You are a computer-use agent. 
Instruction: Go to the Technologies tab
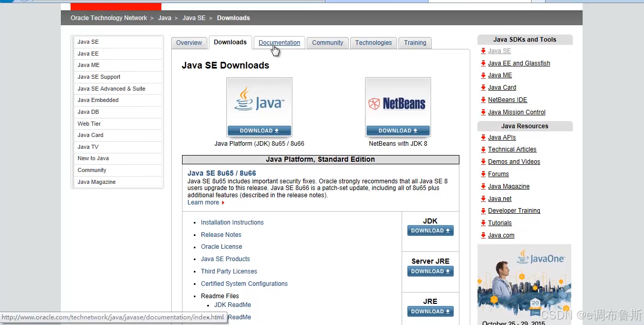point(373,43)
